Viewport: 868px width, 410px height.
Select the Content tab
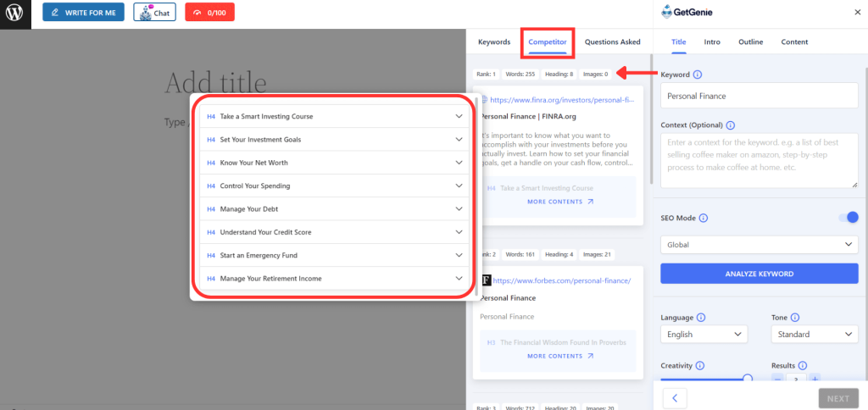click(794, 42)
